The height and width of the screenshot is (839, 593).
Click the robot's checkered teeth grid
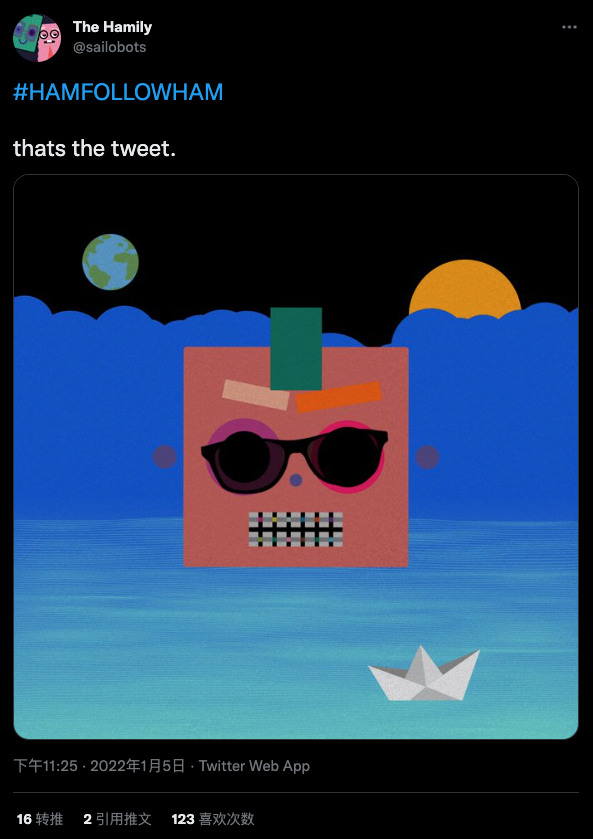(295, 529)
